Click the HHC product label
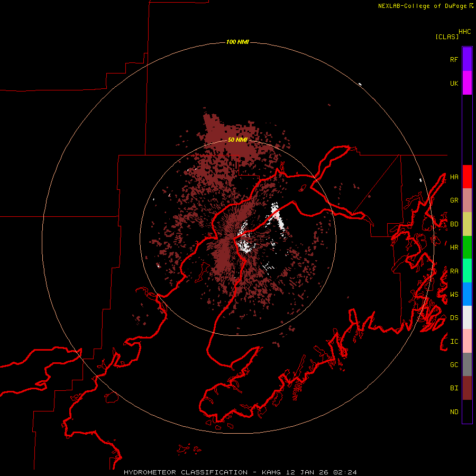The image size is (476, 476). (465, 32)
